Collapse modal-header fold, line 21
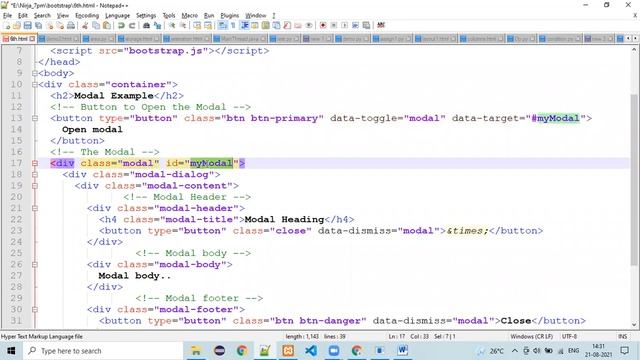This screenshot has width=640, height=360. coord(35,208)
